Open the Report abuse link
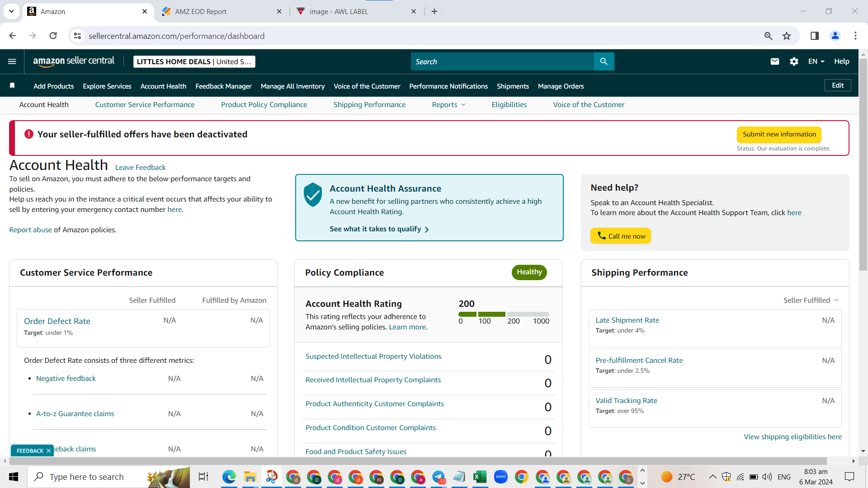The width and height of the screenshot is (868, 488). coord(30,230)
